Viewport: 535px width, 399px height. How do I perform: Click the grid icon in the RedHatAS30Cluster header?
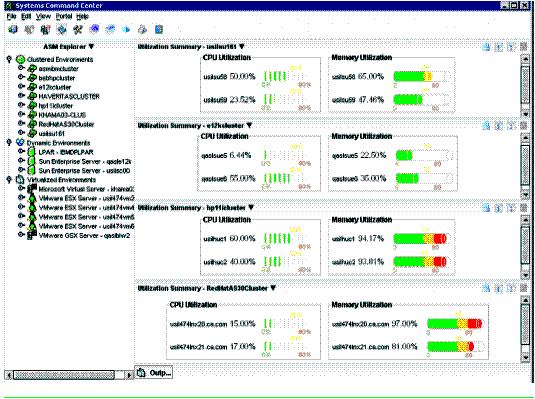pos(523,288)
